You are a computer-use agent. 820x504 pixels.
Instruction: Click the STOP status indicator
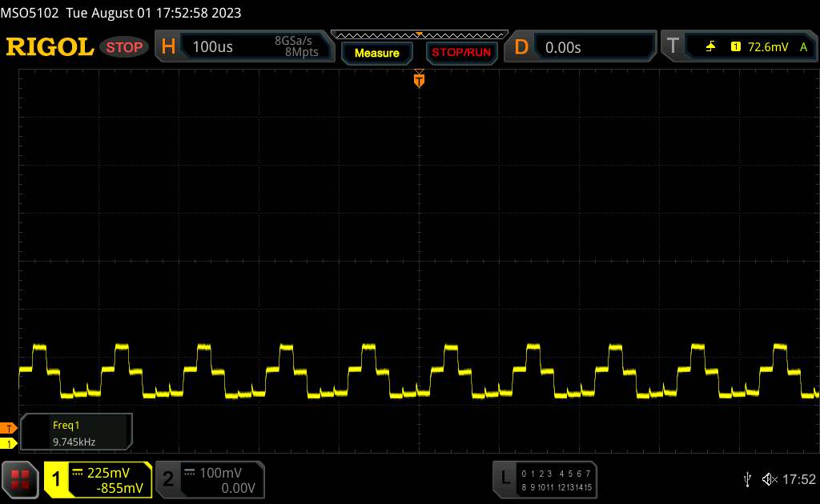click(125, 47)
